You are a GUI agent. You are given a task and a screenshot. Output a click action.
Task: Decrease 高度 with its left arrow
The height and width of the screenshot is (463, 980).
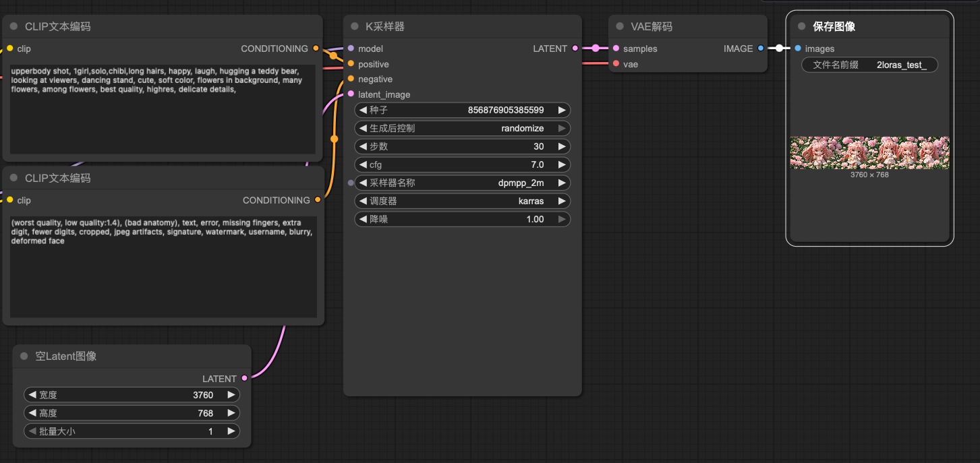pos(32,413)
